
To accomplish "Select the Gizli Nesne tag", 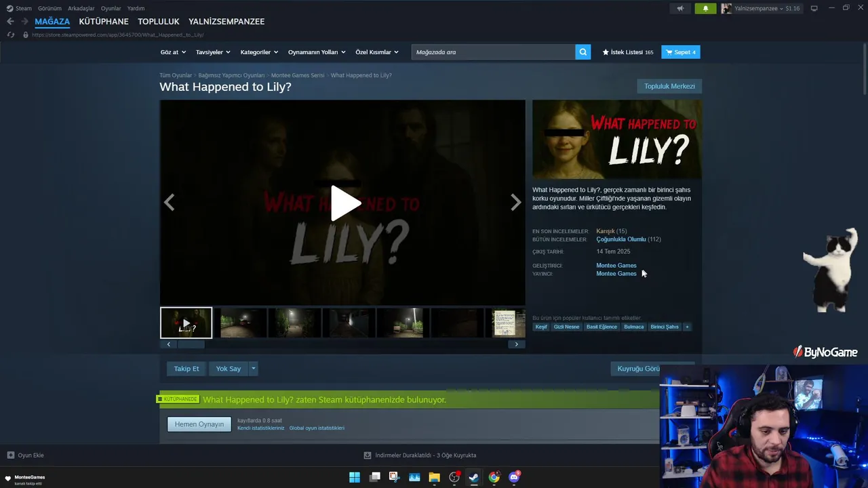I will (567, 327).
